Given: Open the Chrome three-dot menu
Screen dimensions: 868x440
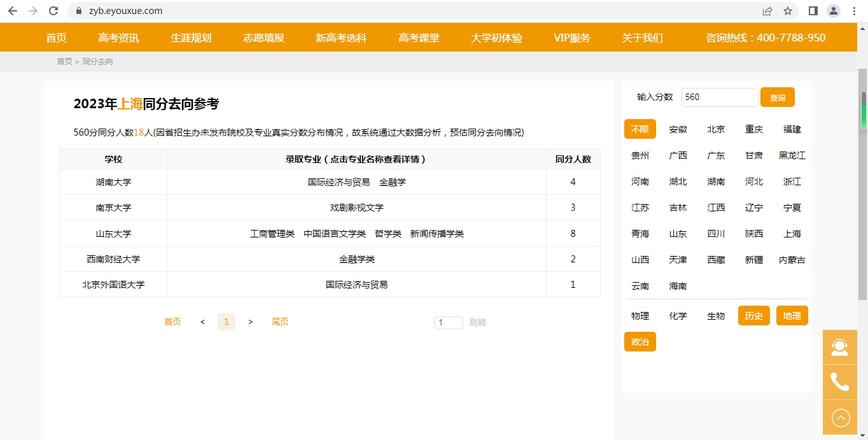Looking at the screenshot, I should 854,11.
